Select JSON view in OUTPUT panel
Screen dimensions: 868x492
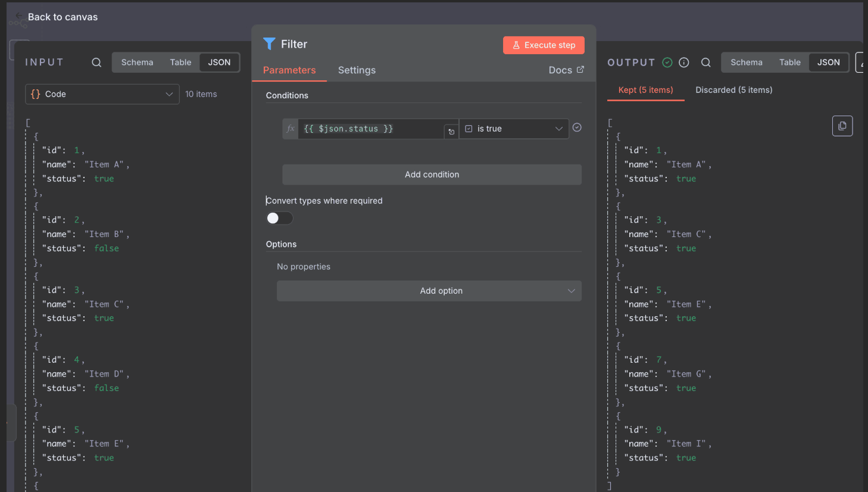(x=828, y=63)
